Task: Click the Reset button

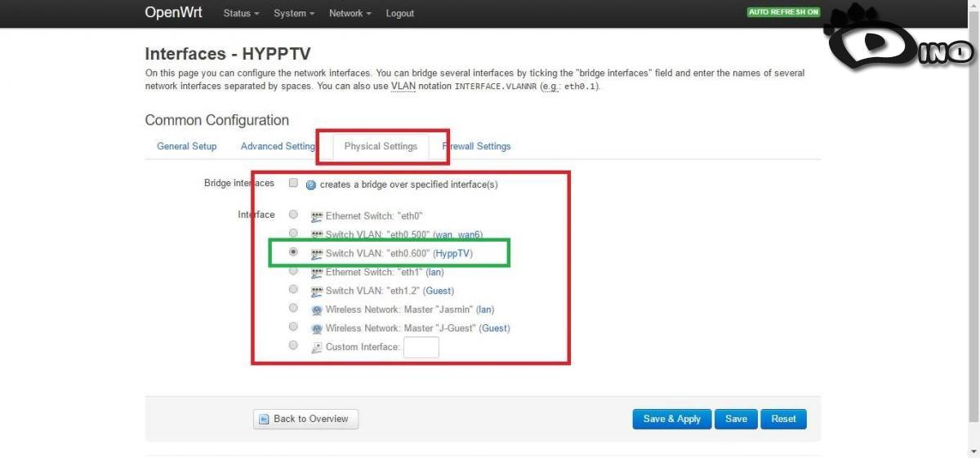Action: pyautogui.click(x=784, y=419)
